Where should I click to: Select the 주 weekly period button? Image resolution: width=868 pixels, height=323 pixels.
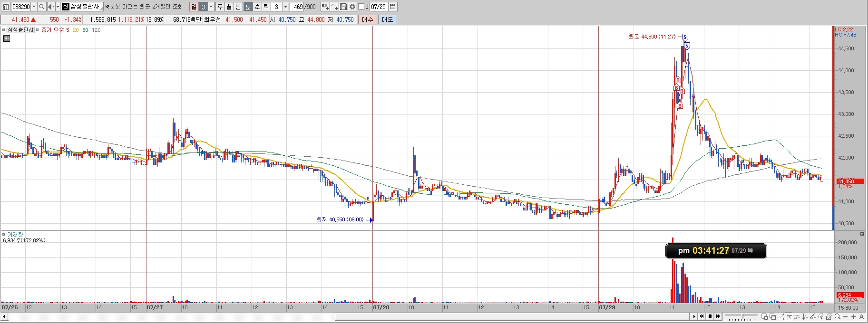(220, 7)
